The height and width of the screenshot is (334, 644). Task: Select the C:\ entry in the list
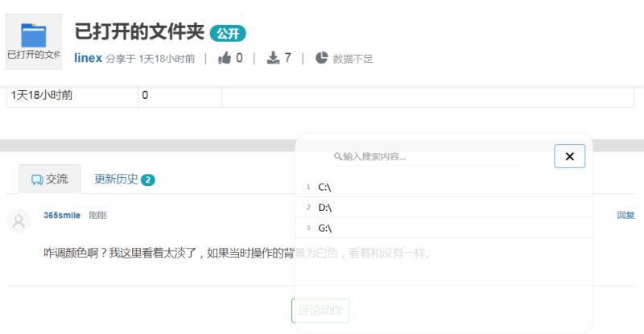tap(444, 187)
